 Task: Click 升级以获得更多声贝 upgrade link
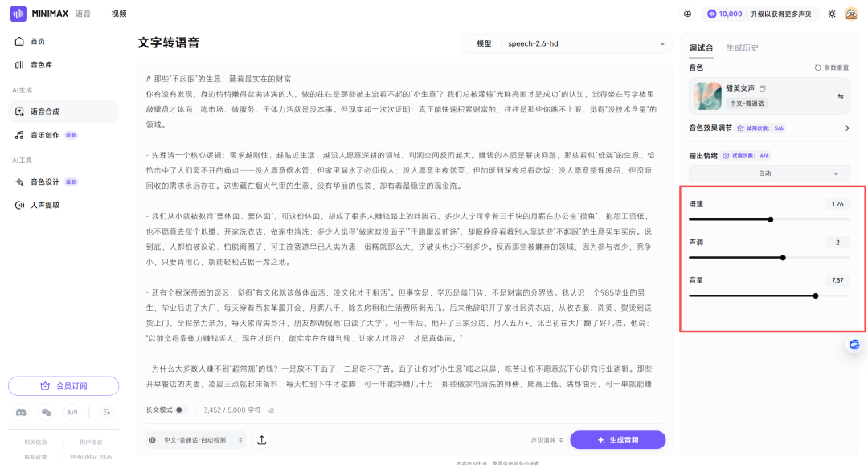(780, 14)
